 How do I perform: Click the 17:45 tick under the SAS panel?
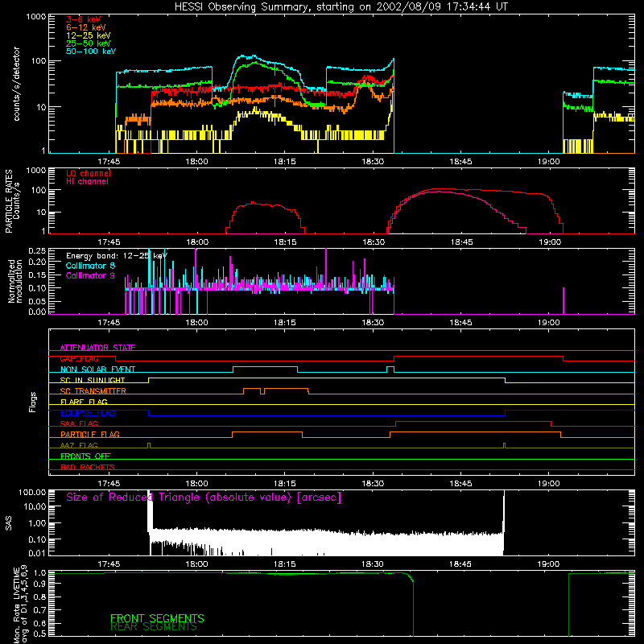(x=109, y=564)
